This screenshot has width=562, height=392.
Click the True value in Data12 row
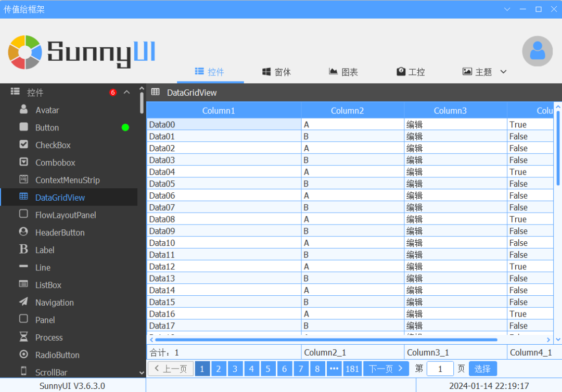click(518, 266)
